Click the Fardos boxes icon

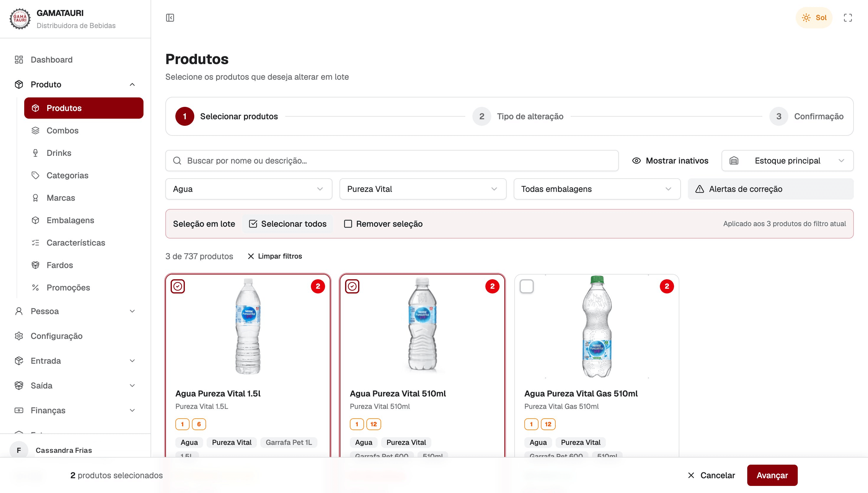[x=35, y=265]
